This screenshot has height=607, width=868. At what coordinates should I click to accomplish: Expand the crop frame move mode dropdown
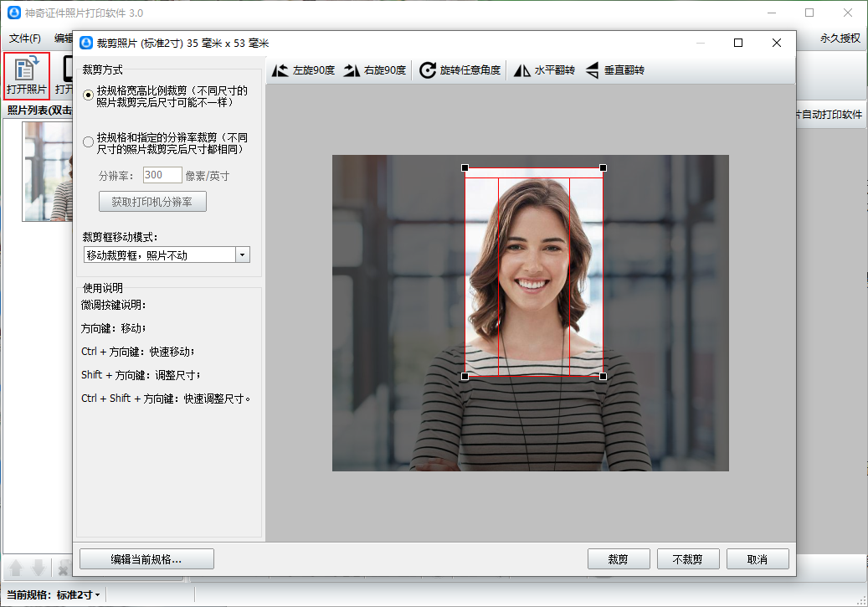click(242, 255)
